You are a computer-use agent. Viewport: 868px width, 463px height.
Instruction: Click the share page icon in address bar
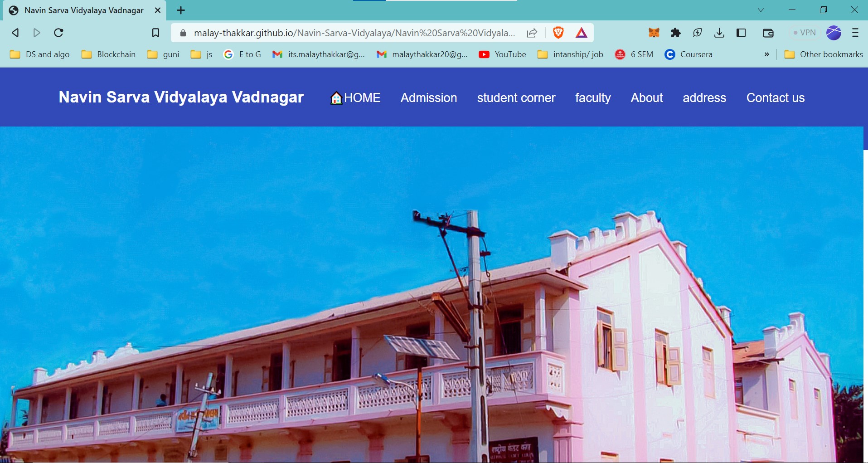click(x=532, y=33)
